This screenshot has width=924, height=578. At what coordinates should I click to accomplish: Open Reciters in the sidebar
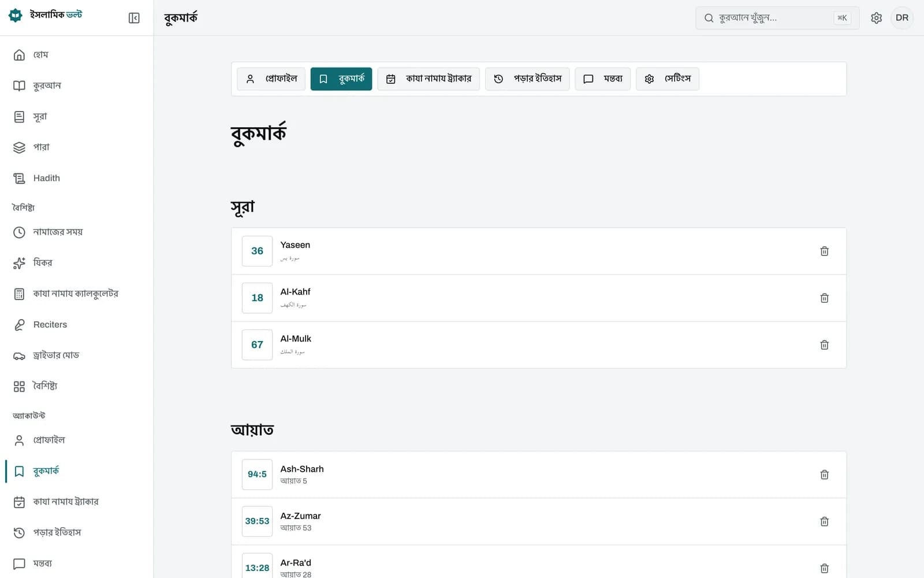tap(77, 325)
